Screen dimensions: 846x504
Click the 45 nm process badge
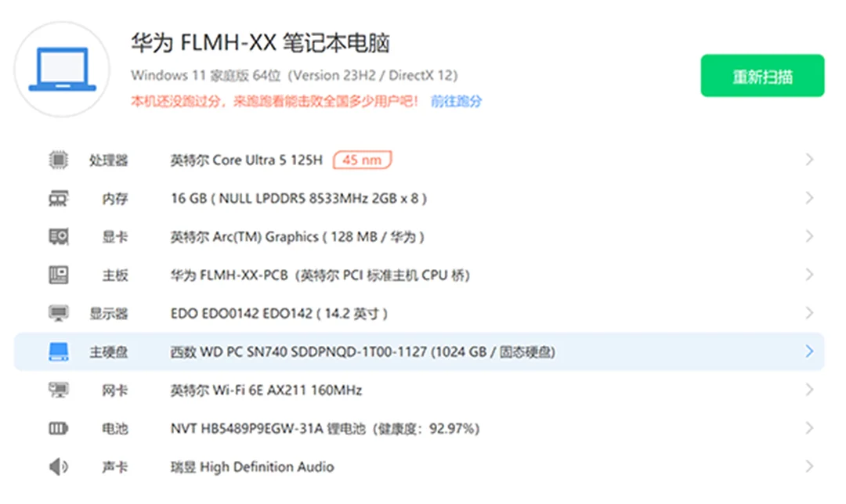[x=362, y=160]
